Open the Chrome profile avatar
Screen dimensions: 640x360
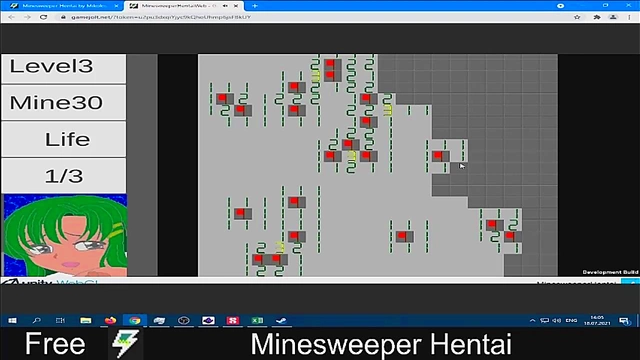tap(613, 17)
